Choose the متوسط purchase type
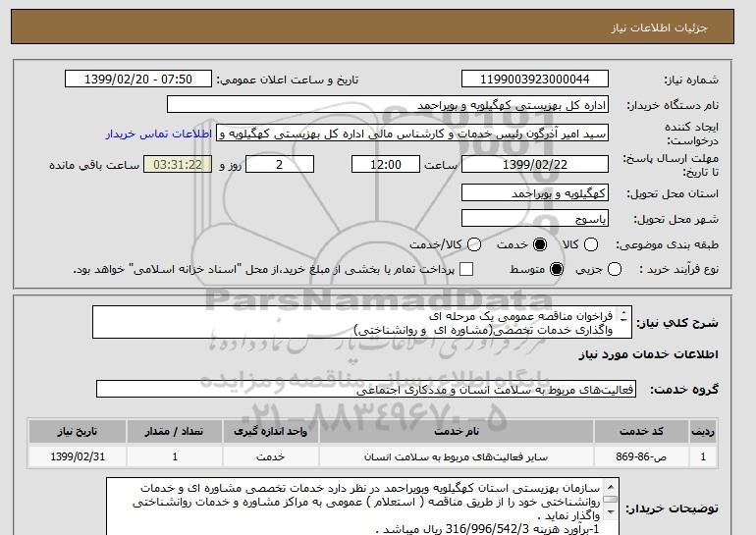The height and width of the screenshot is (535, 756). point(557,269)
